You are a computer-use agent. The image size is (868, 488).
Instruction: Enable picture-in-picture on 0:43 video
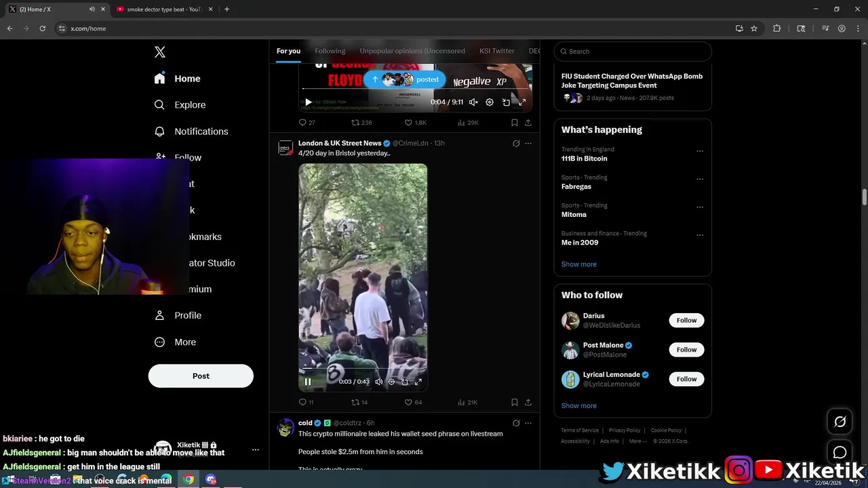(405, 382)
